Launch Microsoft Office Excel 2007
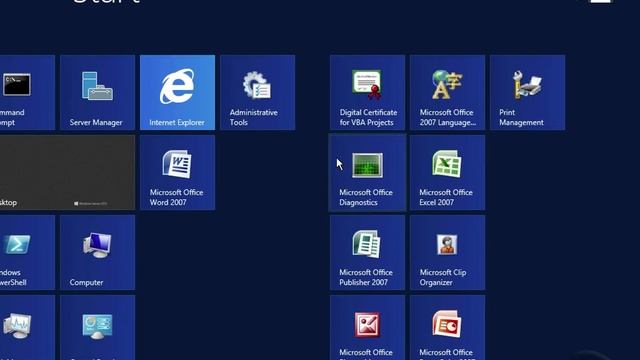The height and width of the screenshot is (360, 640). pyautogui.click(x=447, y=173)
